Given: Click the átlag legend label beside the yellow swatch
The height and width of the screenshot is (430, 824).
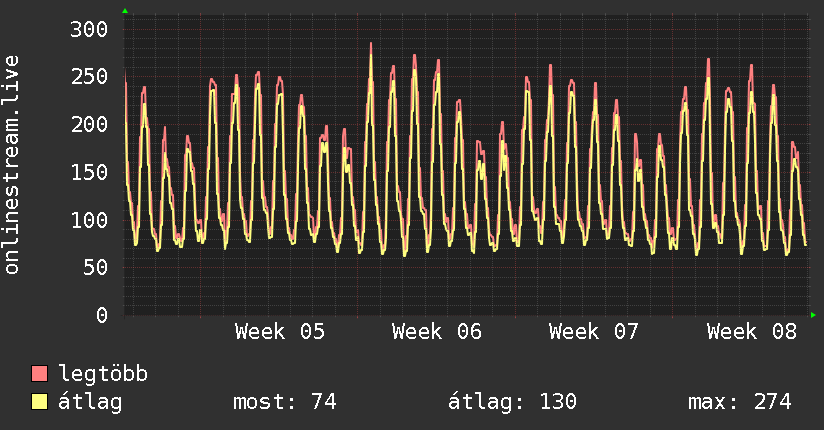Looking at the screenshot, I should 90,402.
